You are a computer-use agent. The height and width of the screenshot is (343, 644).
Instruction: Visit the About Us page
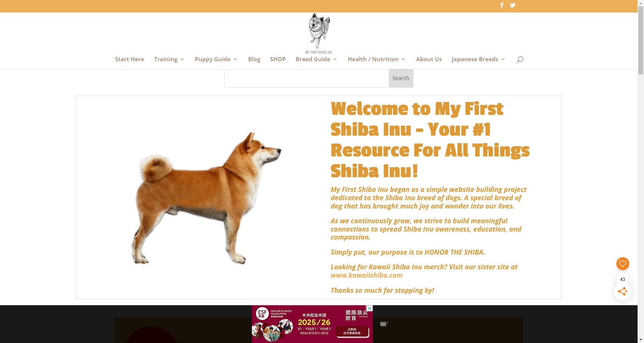(x=429, y=59)
